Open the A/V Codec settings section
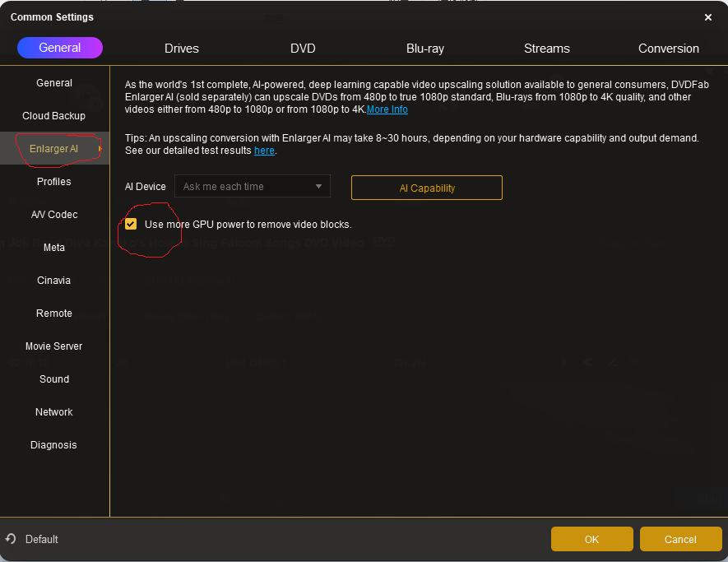 click(54, 215)
